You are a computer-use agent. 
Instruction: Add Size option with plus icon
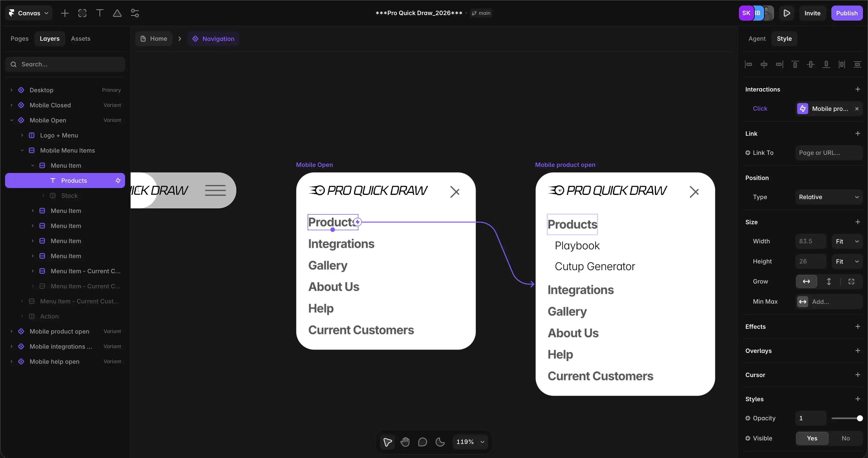point(857,222)
